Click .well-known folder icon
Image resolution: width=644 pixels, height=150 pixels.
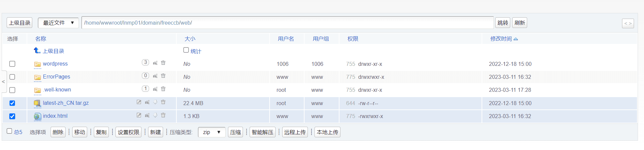(38, 90)
